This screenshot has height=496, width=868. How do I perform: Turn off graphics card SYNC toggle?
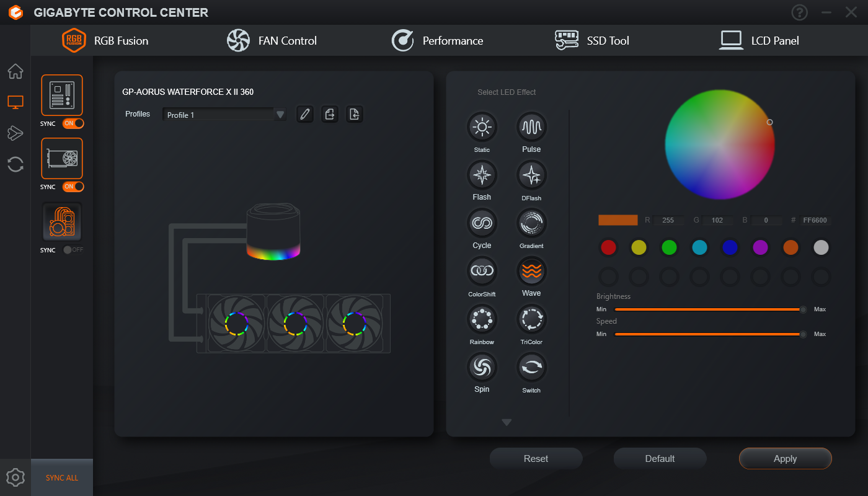point(73,187)
